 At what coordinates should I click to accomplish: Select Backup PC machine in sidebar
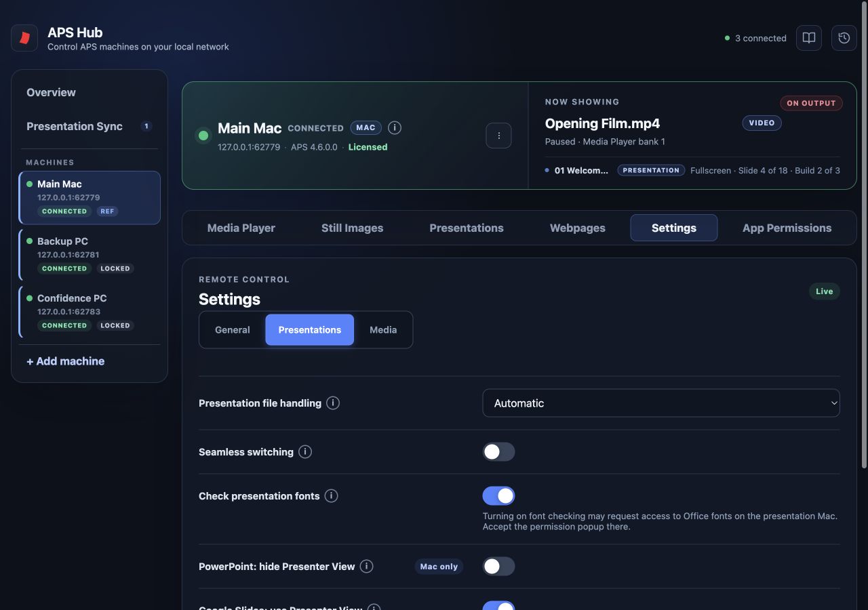point(90,254)
